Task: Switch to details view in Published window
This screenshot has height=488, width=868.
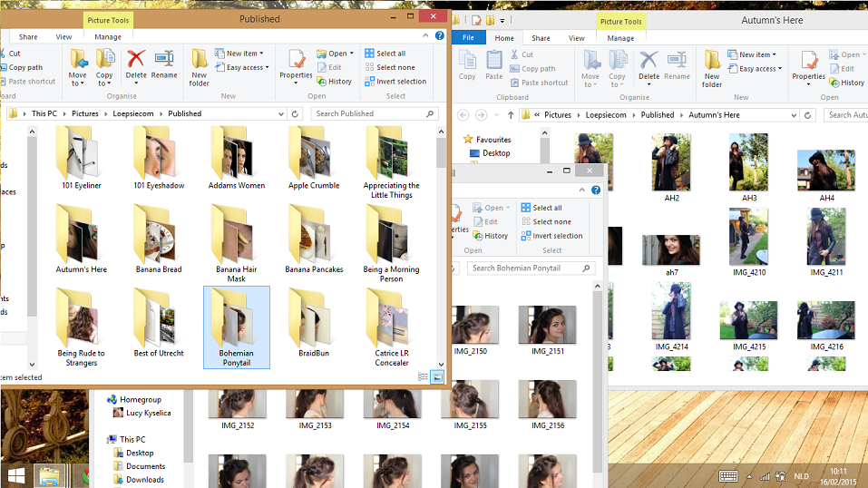Action: click(423, 377)
